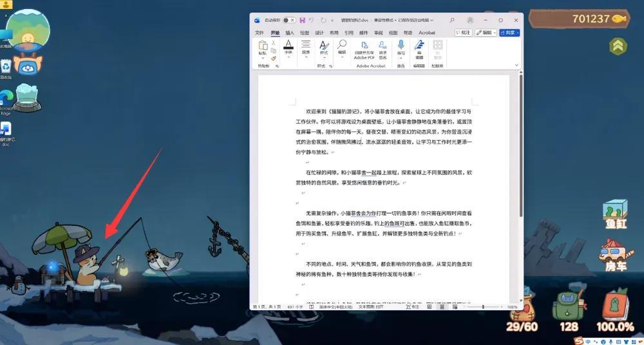644x345 pixels.
Task: Switch to the 插入 Insert tab
Action: (290, 32)
